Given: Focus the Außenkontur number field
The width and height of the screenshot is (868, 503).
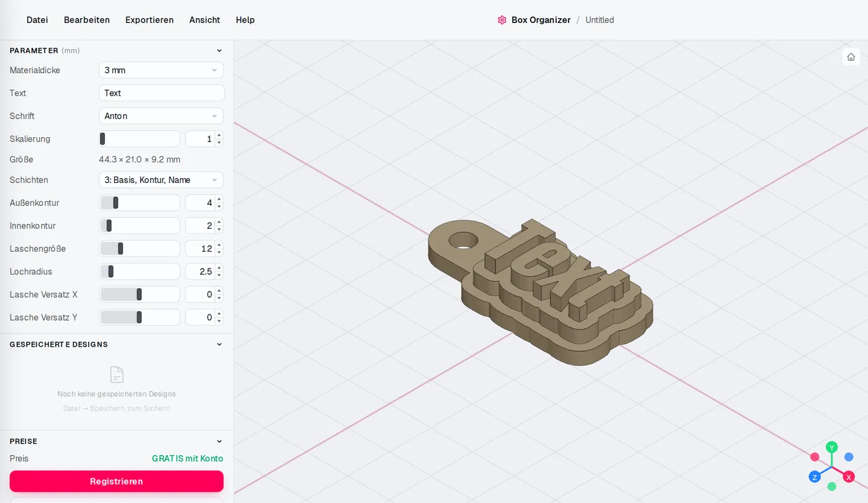Looking at the screenshot, I should tap(200, 203).
